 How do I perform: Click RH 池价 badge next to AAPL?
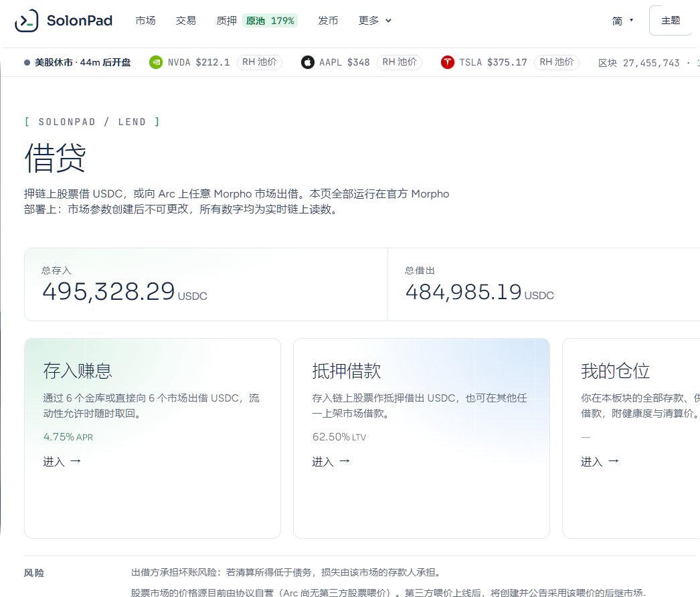pyautogui.click(x=399, y=62)
